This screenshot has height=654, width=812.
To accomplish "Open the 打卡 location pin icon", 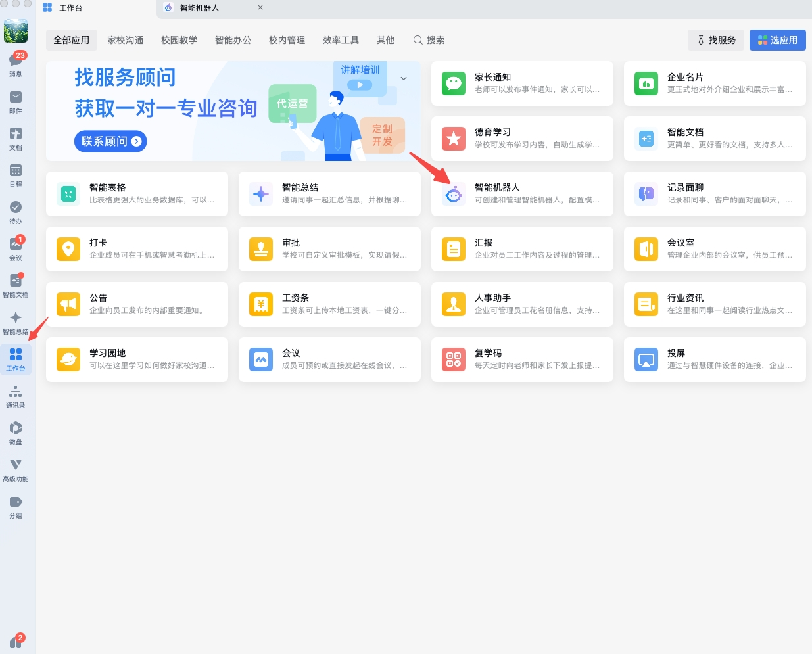I will coord(68,249).
